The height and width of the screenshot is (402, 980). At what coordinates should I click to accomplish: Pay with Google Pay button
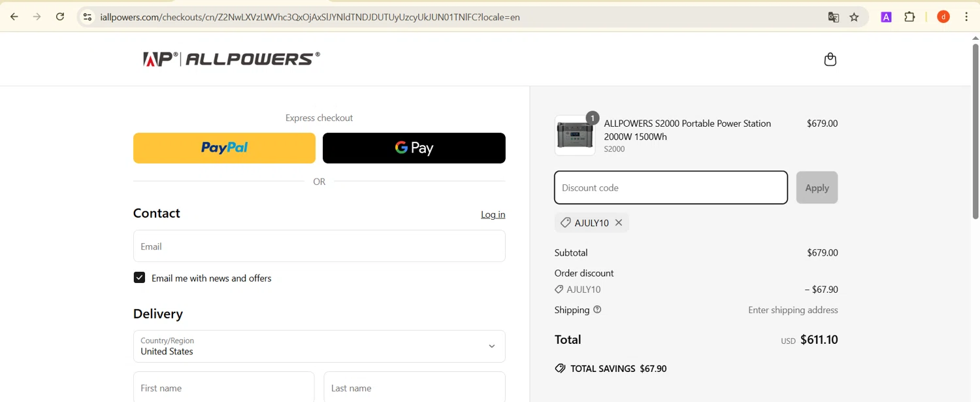tap(414, 148)
